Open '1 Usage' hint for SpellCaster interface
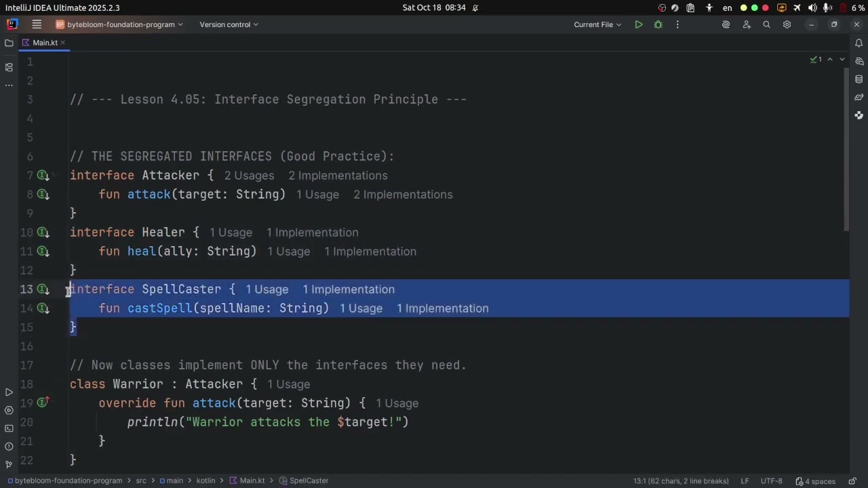The image size is (868, 488). click(x=267, y=289)
